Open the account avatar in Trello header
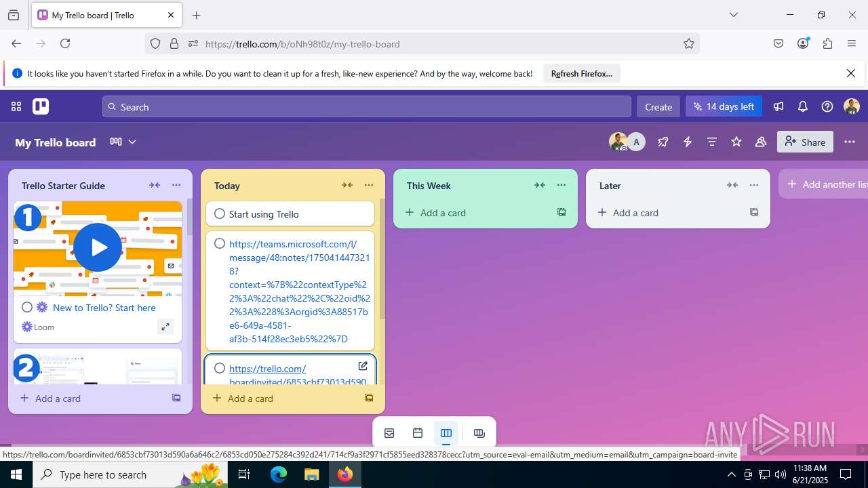Viewport: 868px width, 488px height. click(x=852, y=106)
